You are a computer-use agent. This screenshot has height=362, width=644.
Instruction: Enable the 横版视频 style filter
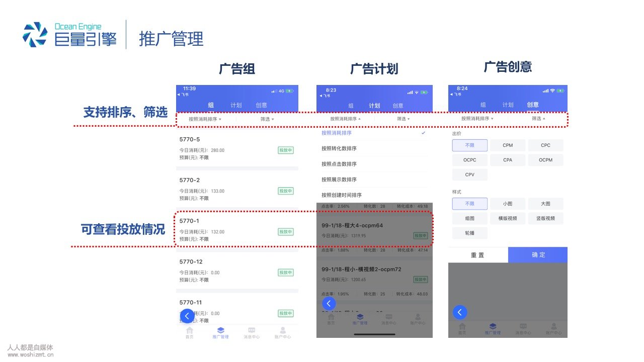click(x=508, y=218)
